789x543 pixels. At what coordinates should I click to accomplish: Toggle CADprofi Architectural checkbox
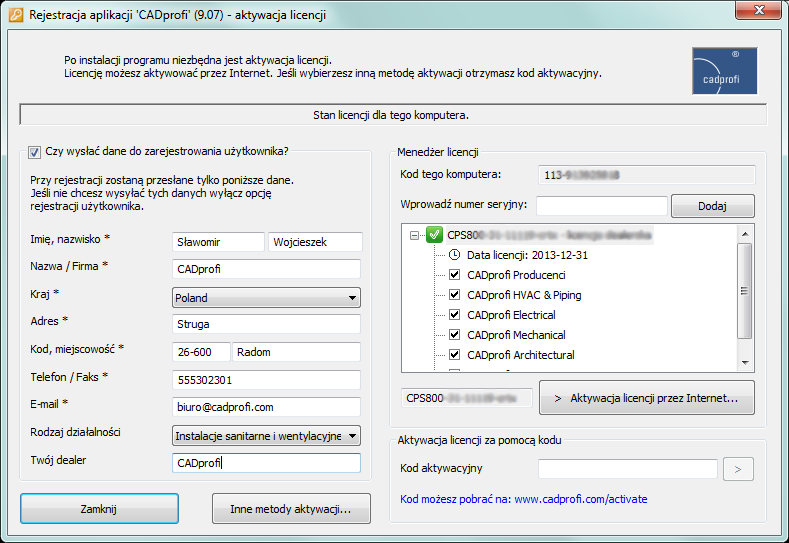454,355
